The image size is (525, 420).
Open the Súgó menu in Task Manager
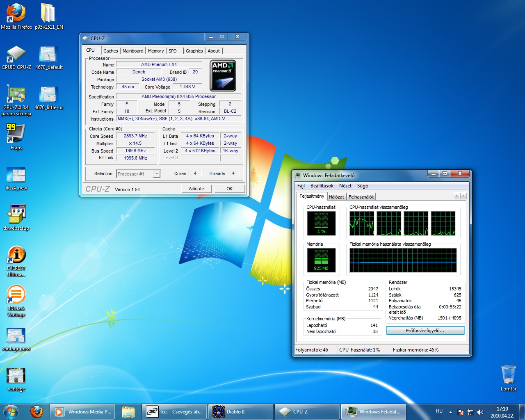pos(363,186)
